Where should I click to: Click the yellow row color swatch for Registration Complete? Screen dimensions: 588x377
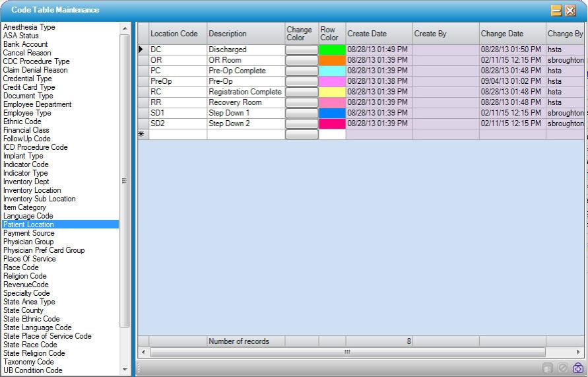332,92
